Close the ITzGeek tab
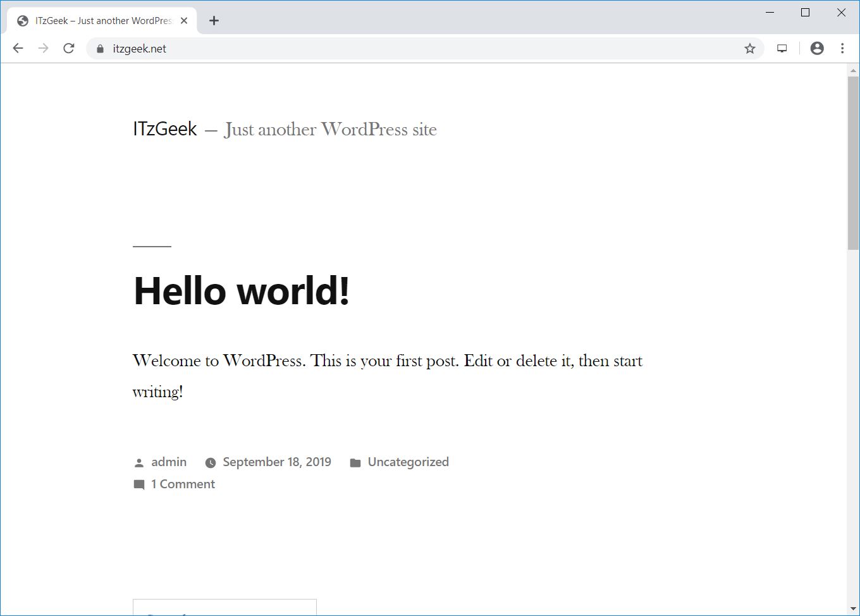 pos(184,20)
